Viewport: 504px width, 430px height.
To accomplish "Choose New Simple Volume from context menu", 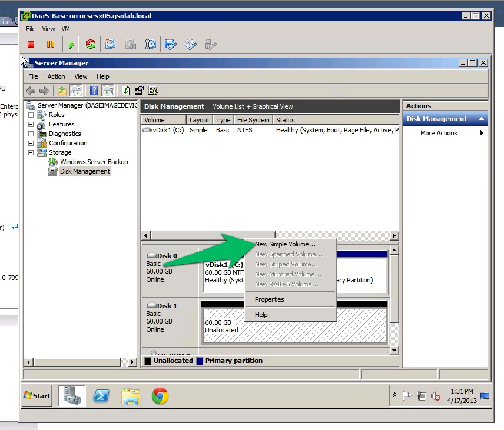I will click(x=291, y=244).
